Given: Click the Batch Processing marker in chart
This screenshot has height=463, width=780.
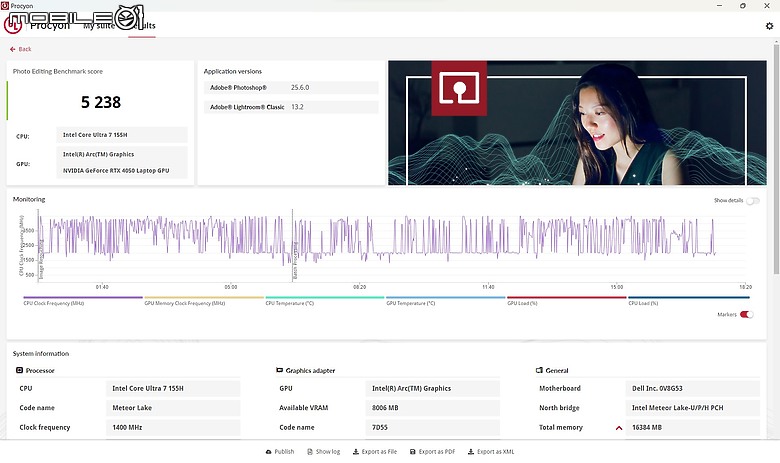Looking at the screenshot, I should pos(295,260).
